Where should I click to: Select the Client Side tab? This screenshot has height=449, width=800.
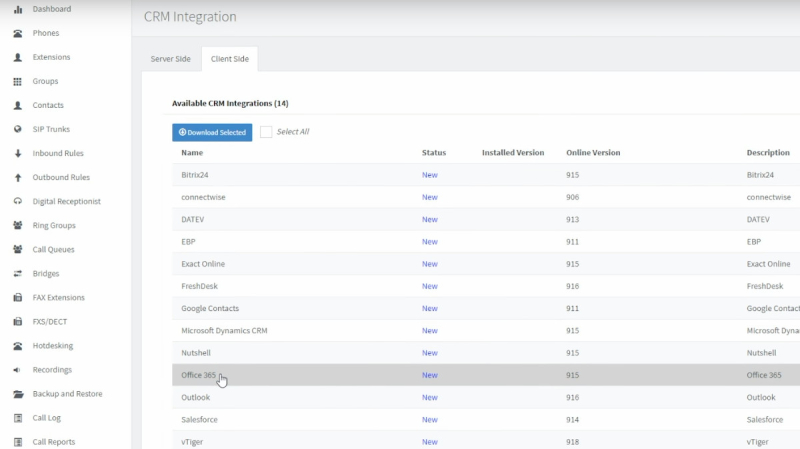230,59
